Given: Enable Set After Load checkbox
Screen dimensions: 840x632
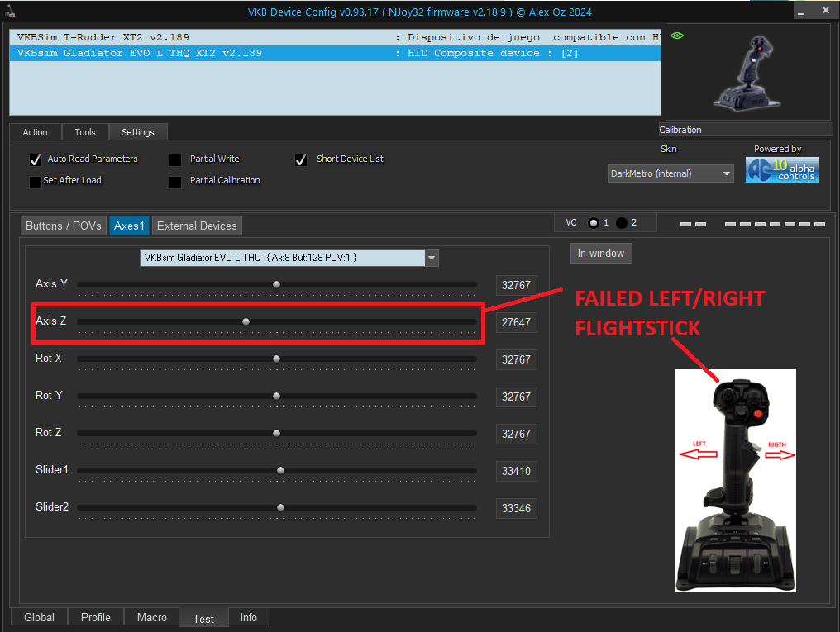Looking at the screenshot, I should (x=36, y=182).
